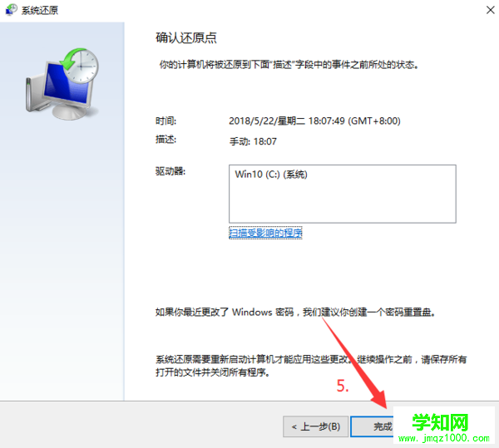499x448 pixels.
Task: Open the 扫描受影响的程序 link
Action: pos(265,233)
